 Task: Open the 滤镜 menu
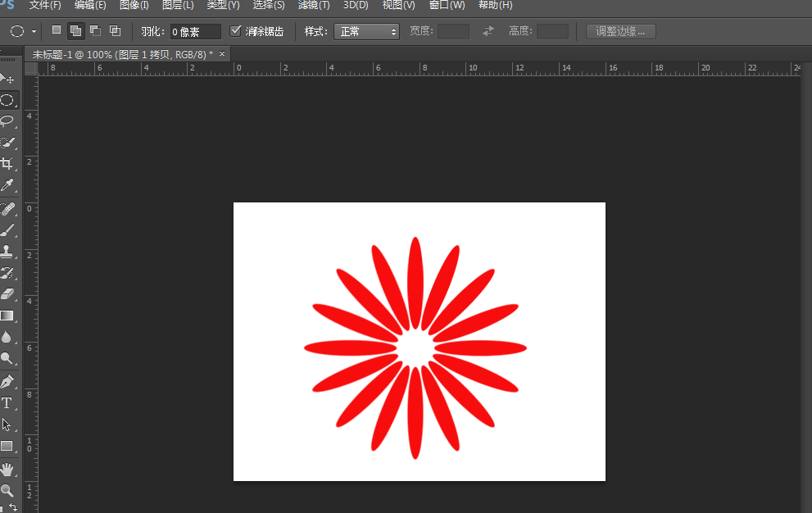coord(313,5)
